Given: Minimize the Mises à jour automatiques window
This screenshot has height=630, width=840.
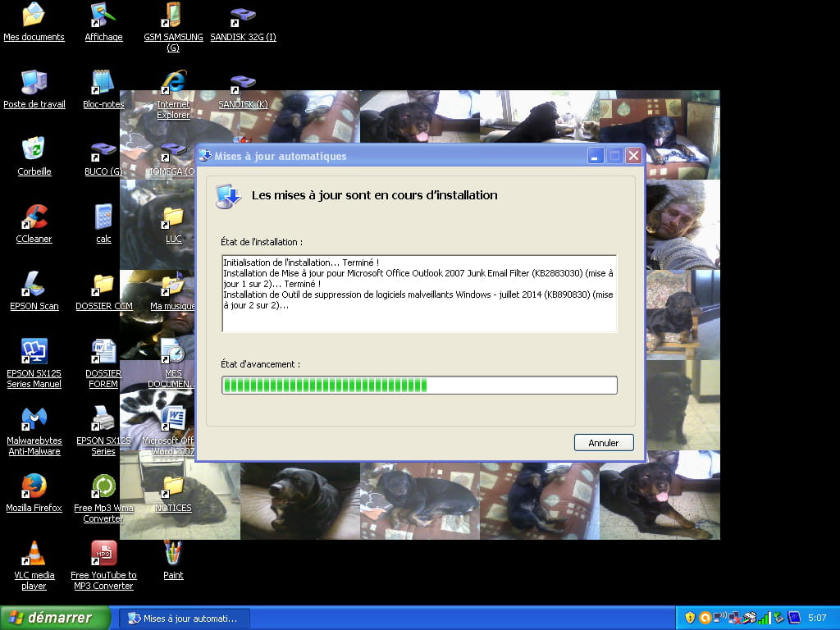Looking at the screenshot, I should point(596,156).
